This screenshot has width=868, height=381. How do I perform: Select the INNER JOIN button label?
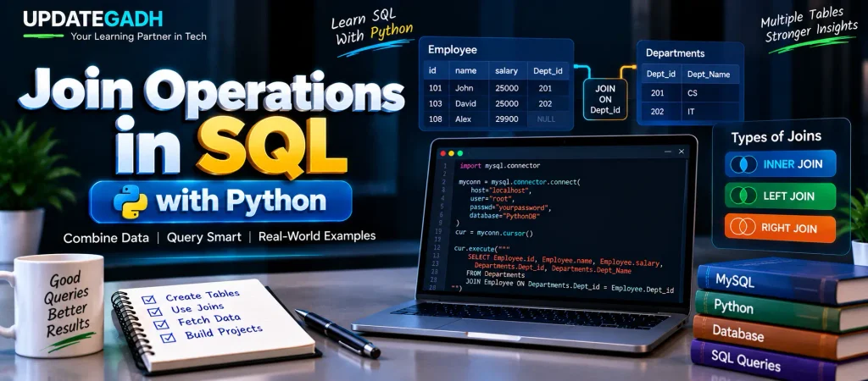(793, 164)
